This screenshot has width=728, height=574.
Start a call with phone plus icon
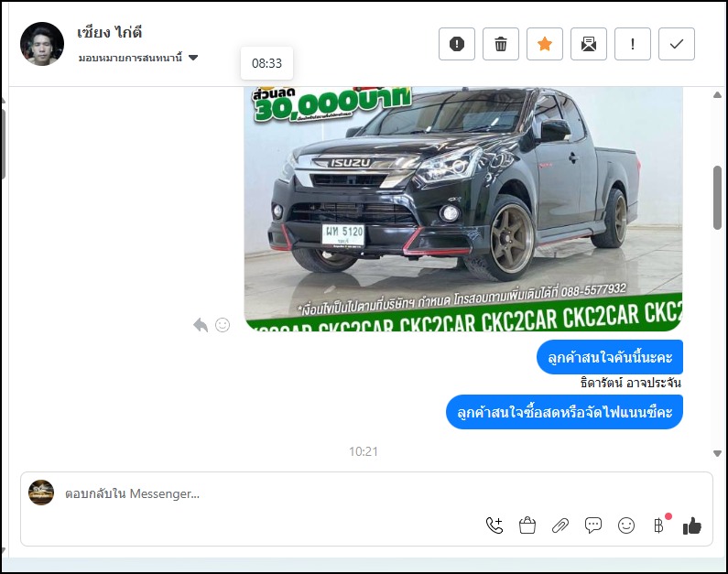coord(494,525)
